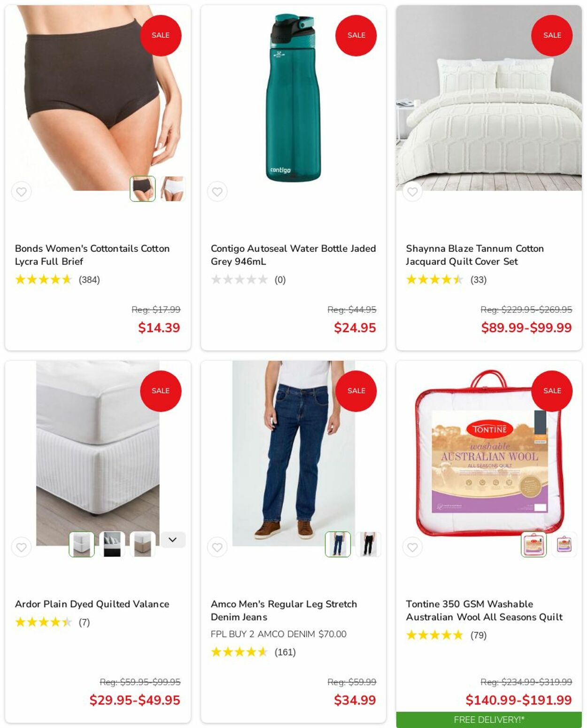The image size is (587, 728).
Task: View 384 reviews for Bonds brief
Action: (89, 280)
